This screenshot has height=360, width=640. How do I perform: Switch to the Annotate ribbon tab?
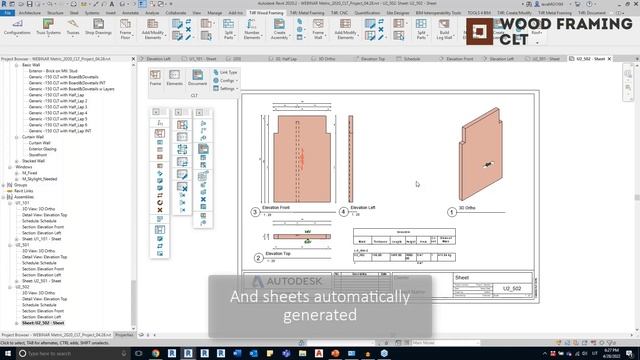coord(131,13)
